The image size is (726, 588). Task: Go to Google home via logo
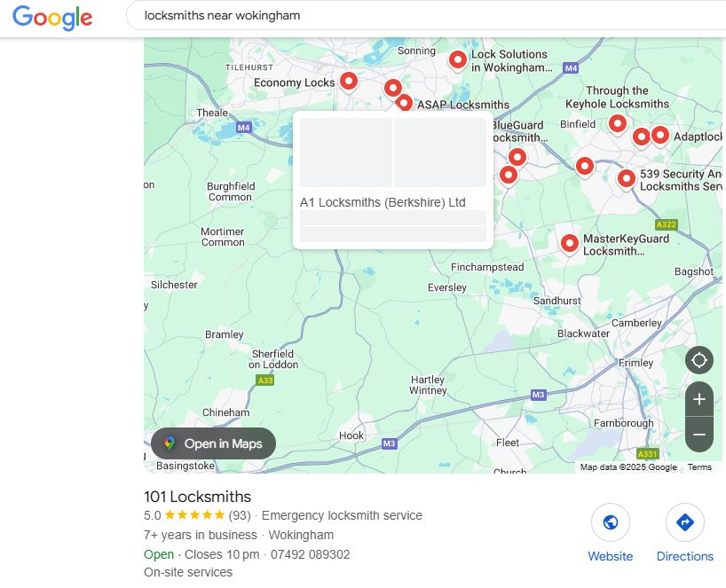point(52,18)
